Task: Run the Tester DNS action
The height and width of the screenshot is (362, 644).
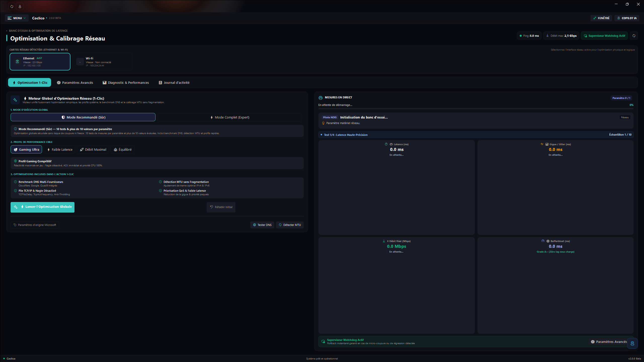Action: tap(262, 225)
